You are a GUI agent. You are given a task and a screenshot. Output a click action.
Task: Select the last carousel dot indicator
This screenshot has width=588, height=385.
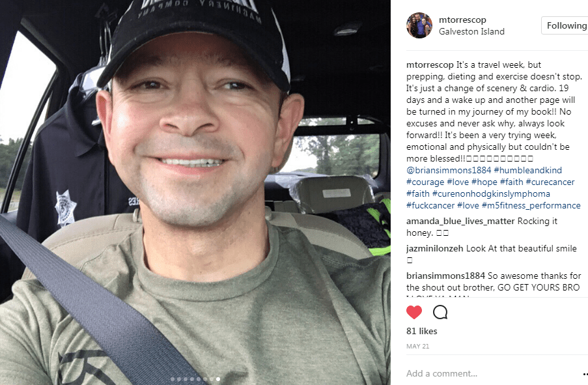click(218, 379)
